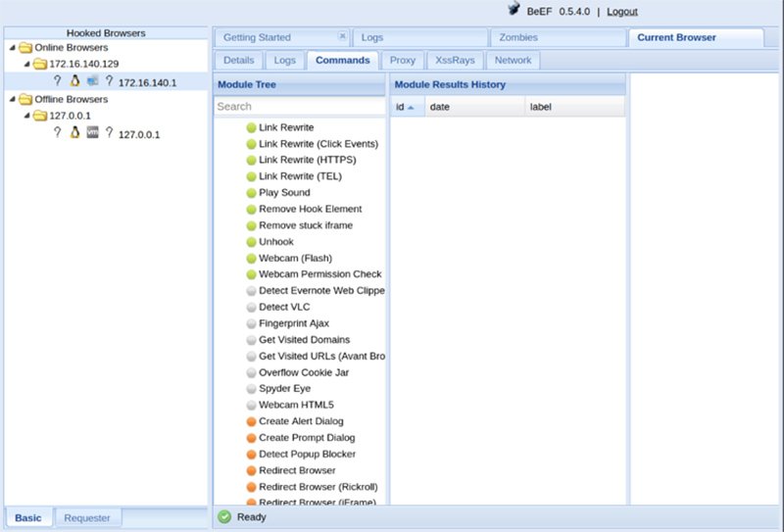784x532 pixels.
Task: Close the Getting Started tab
Action: [342, 36]
